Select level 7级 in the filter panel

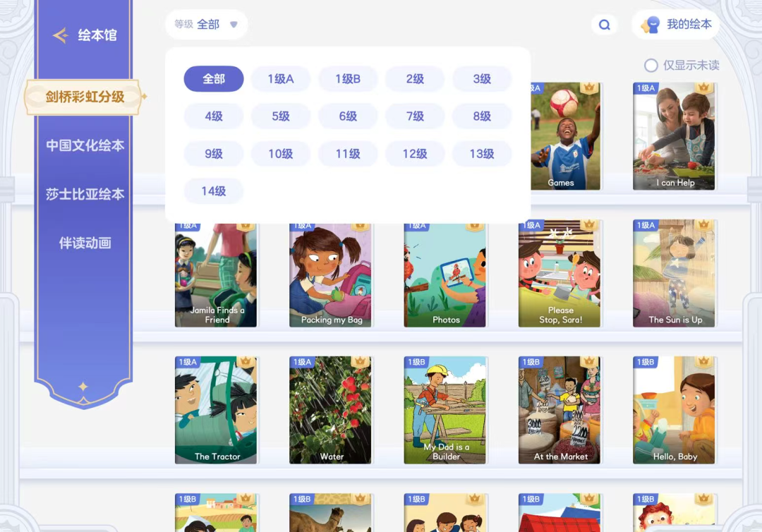click(x=415, y=116)
